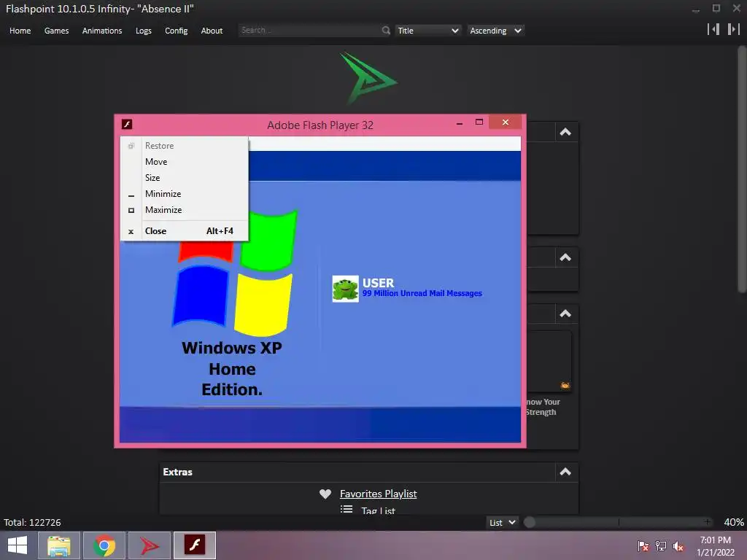747x560 pixels.
Task: Open the Home tab in Flashpoint
Action: coord(20,31)
